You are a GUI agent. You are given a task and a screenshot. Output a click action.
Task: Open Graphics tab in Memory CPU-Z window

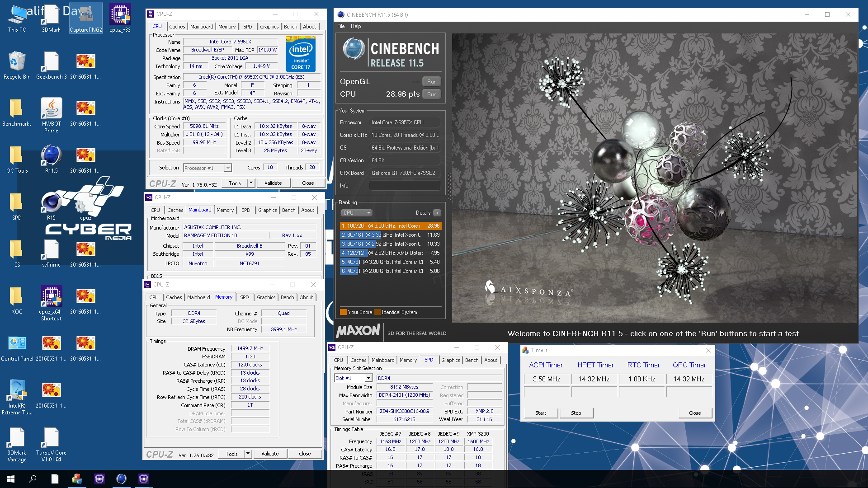click(x=266, y=297)
